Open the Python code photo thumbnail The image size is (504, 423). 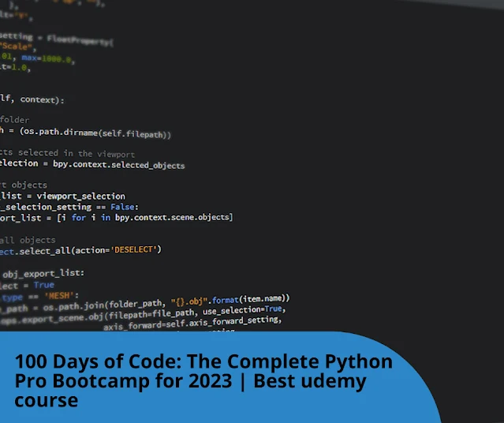[252, 166]
